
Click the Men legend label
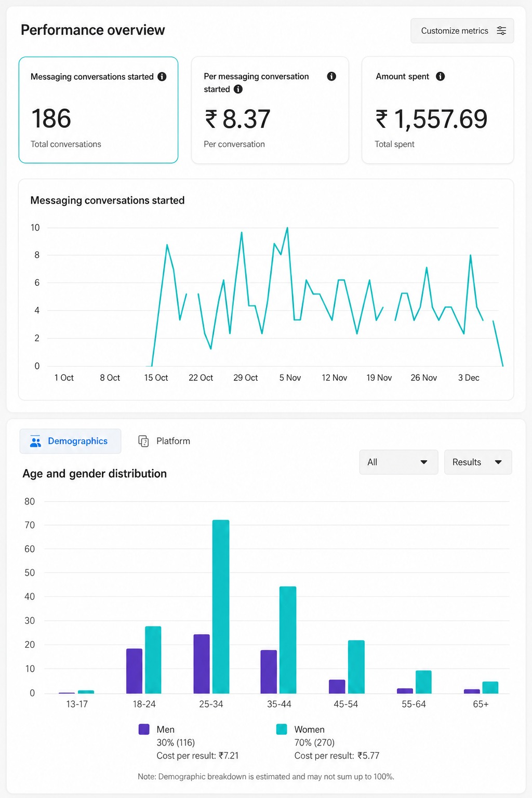[166, 729]
